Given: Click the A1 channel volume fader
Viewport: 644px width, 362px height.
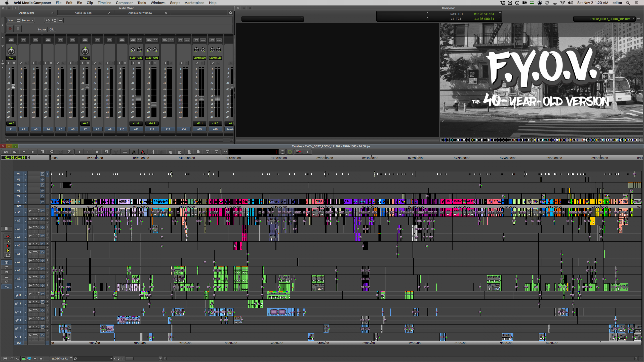Looking at the screenshot, I should point(13,86).
